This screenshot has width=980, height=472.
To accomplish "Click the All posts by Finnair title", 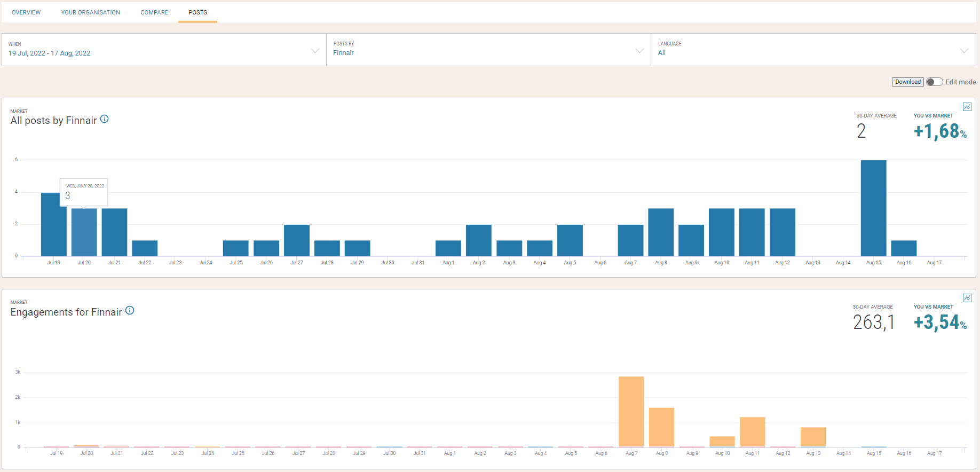I will tap(53, 121).
